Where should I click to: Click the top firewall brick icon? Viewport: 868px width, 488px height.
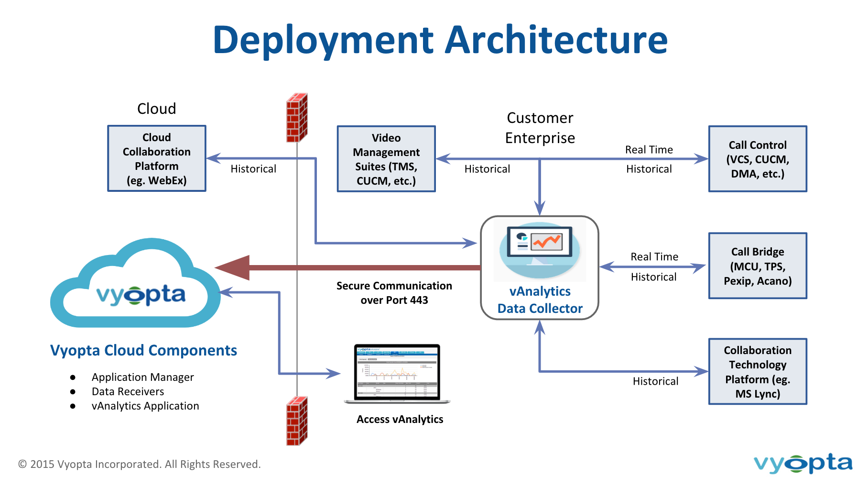[297, 118]
